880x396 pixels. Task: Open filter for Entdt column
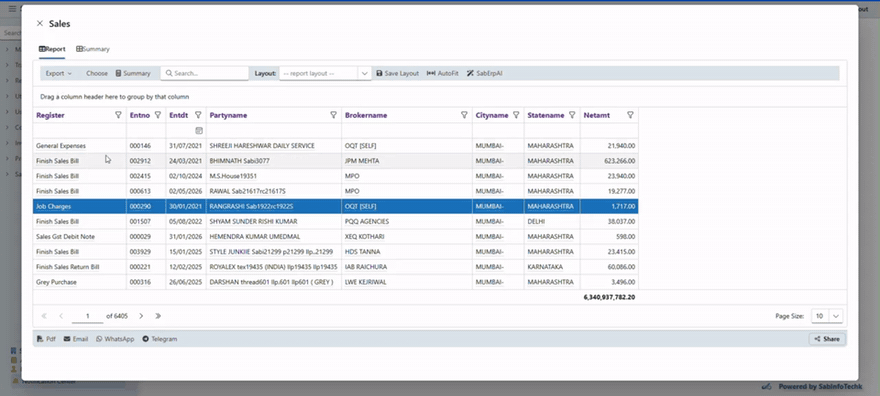[198, 115]
